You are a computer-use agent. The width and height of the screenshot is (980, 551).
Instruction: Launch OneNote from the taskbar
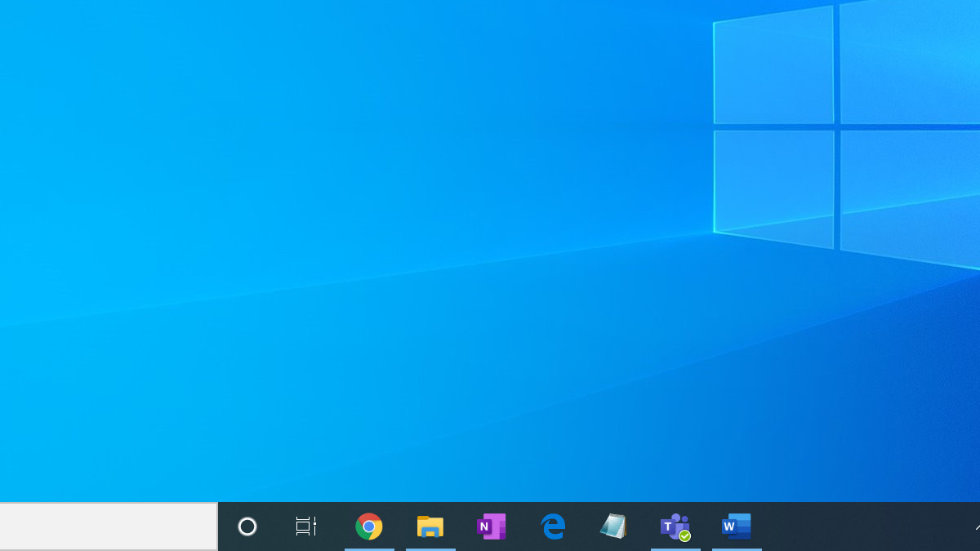click(492, 527)
